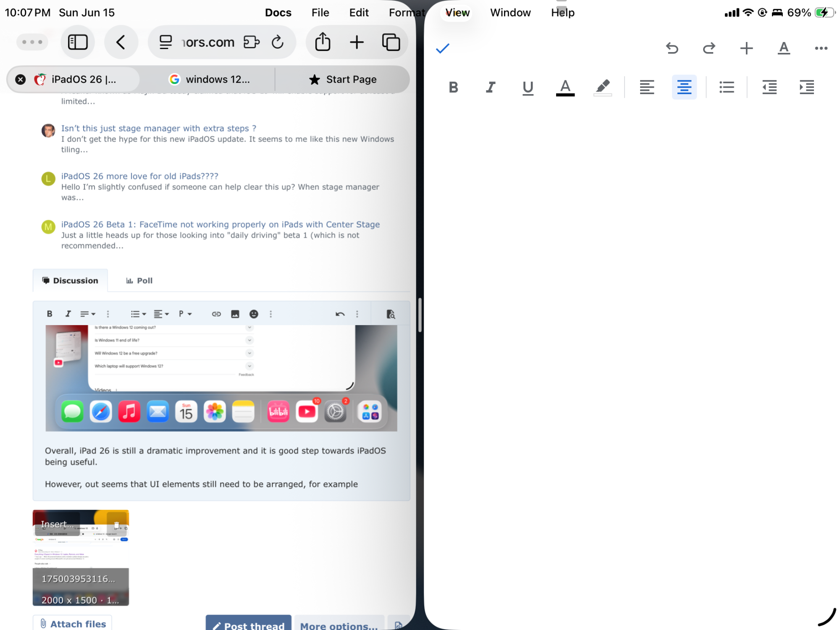
Task: Increase indent in Docs
Action: click(807, 87)
